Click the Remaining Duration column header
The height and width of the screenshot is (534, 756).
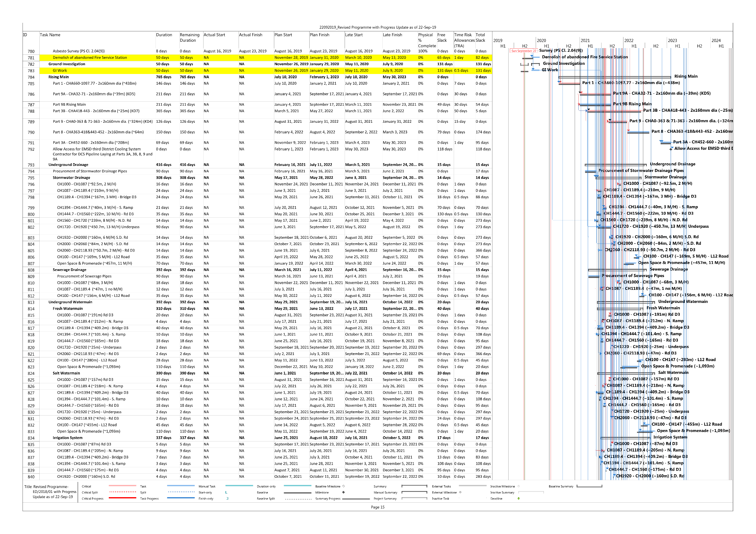point(189,37)
